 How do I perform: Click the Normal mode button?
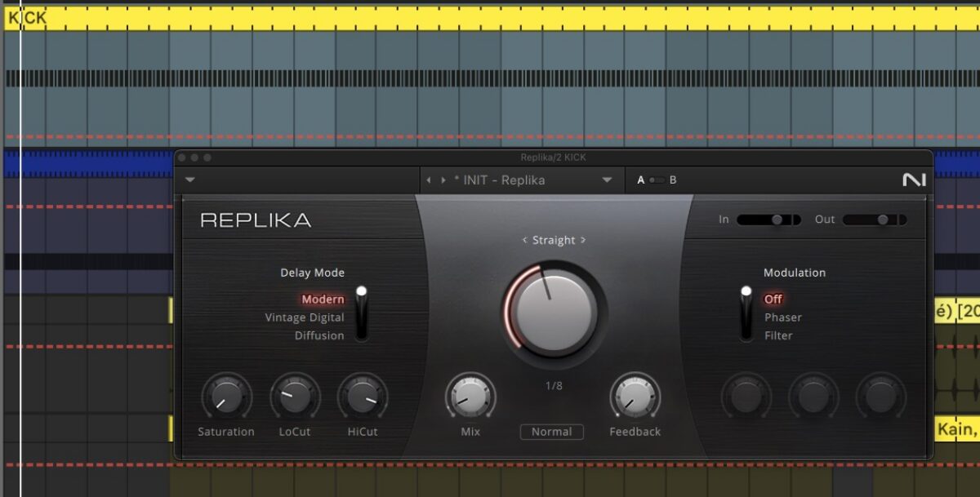pos(552,432)
